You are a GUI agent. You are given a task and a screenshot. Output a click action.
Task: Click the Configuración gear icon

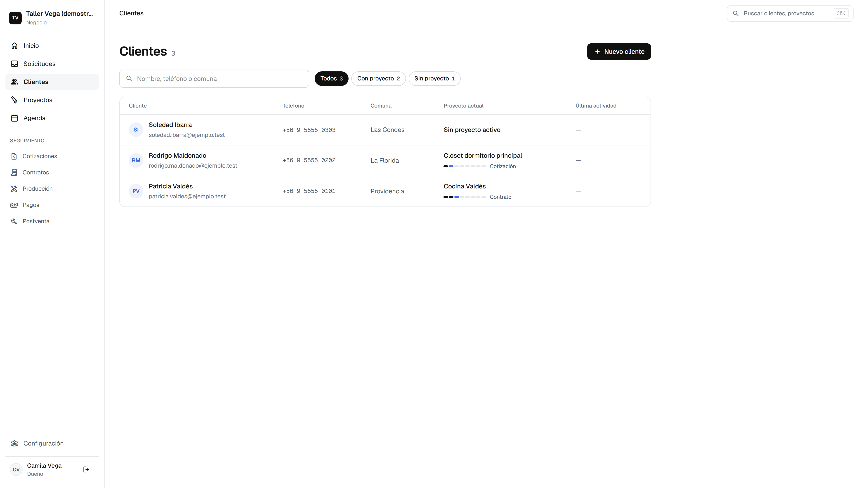pos(14,443)
